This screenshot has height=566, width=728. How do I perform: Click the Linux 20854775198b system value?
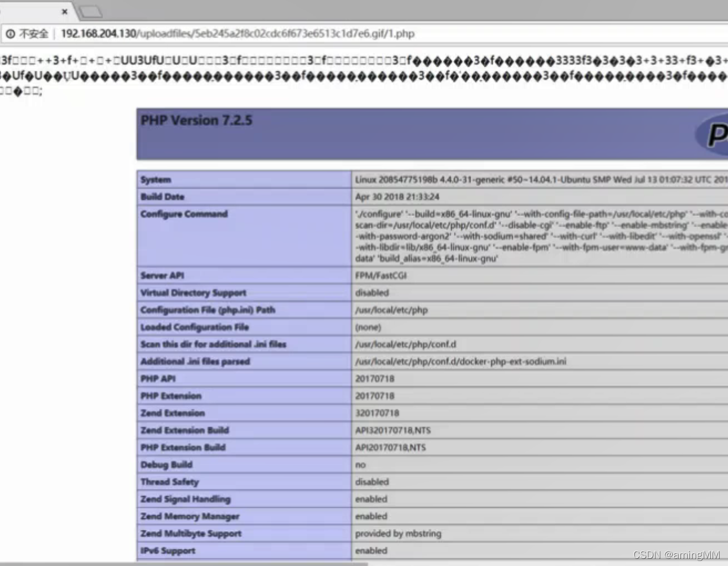(541, 179)
